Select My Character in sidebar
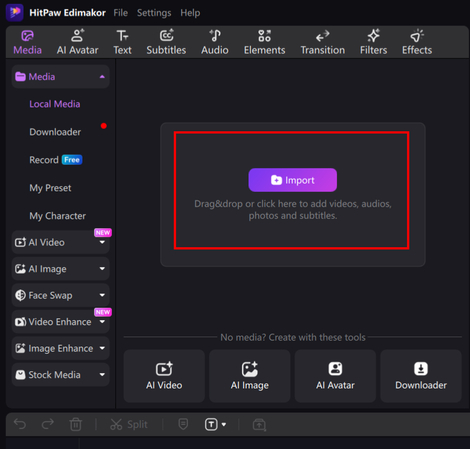 tap(57, 216)
